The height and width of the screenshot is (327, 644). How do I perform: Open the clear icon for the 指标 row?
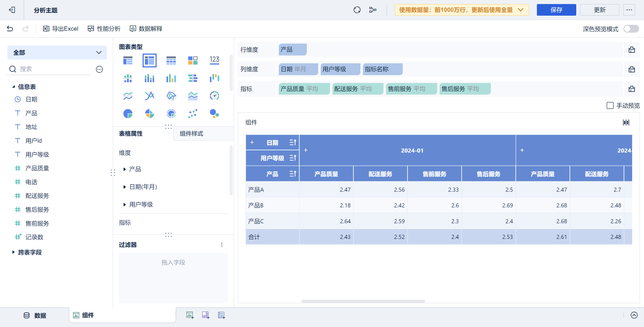[x=631, y=89]
